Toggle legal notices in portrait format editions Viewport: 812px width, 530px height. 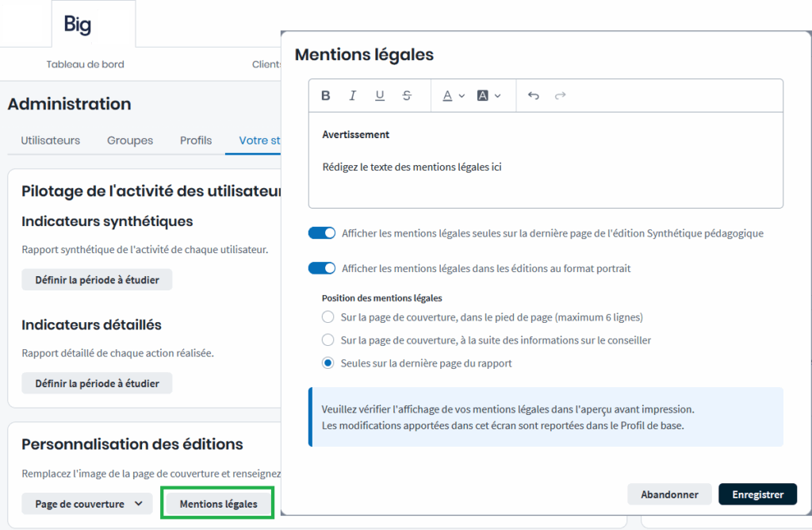[x=322, y=268]
